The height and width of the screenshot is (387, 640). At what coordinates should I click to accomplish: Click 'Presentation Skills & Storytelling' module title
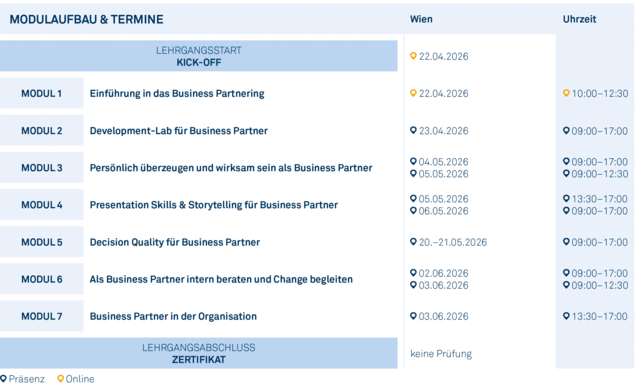(x=214, y=205)
